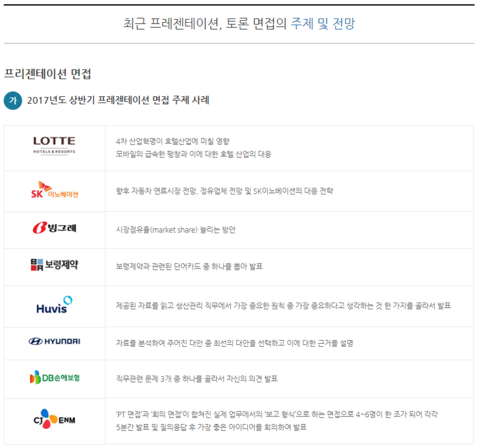Click the teal '가' circle badge

coord(13,101)
